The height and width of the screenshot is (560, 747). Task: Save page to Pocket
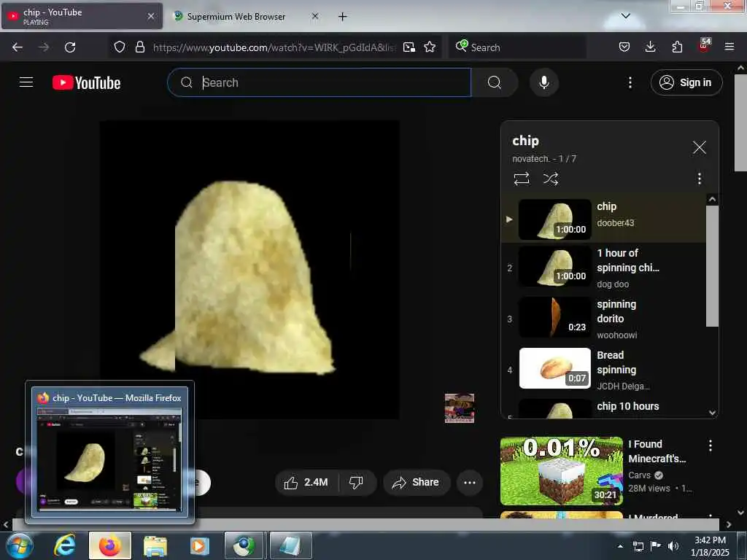(x=624, y=47)
